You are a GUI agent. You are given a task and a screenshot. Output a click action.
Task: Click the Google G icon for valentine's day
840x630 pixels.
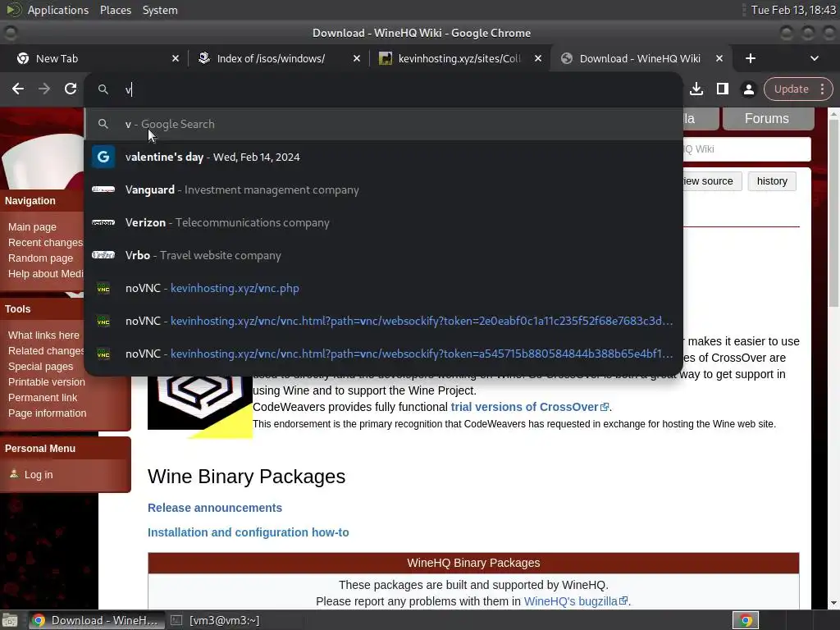(x=103, y=157)
